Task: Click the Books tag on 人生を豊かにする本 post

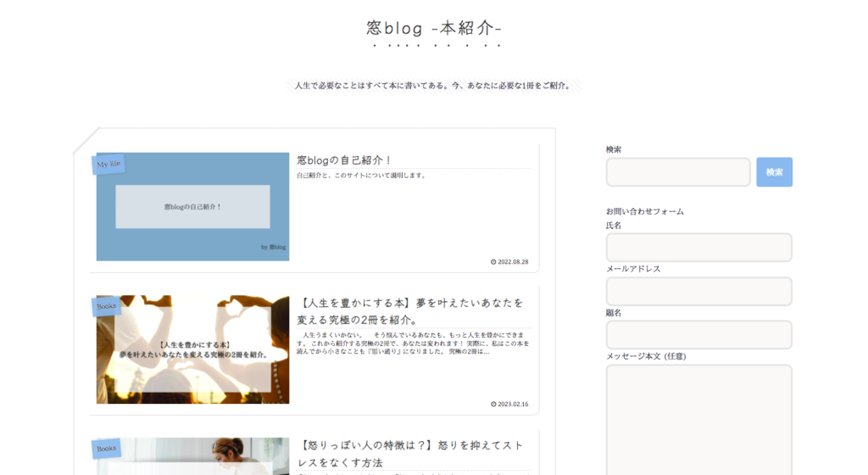Action: point(107,306)
